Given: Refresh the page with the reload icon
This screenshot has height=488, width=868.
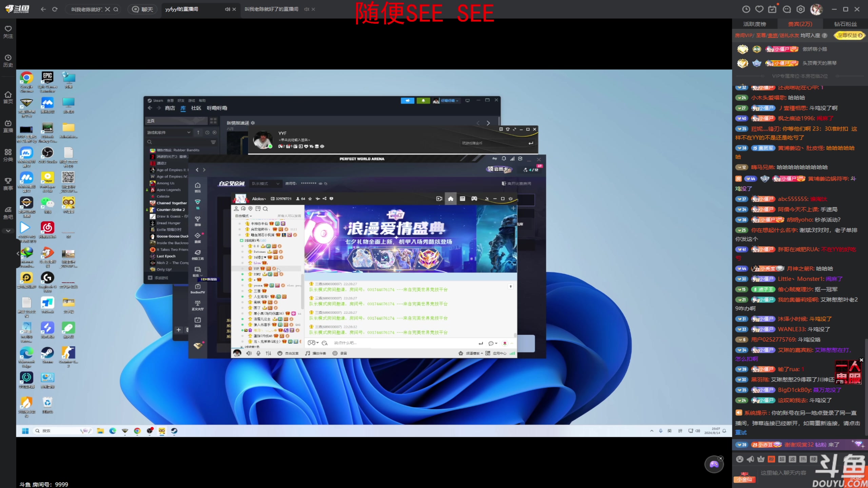Looking at the screenshot, I should point(55,9).
